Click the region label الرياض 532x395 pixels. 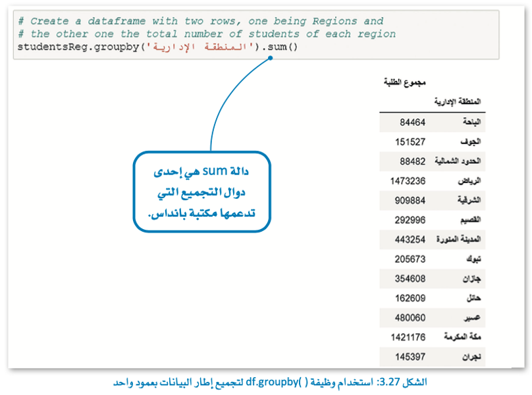[x=469, y=180]
